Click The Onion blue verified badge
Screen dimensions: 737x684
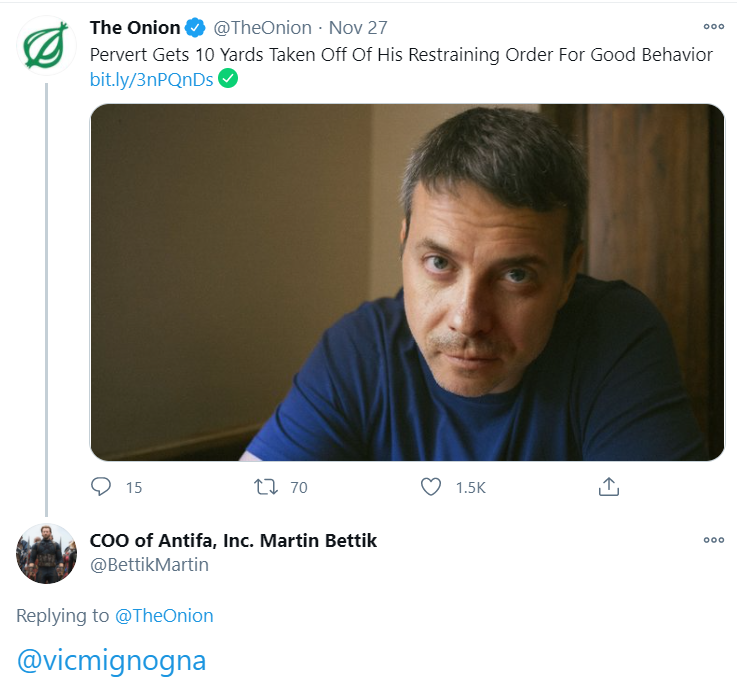195,28
